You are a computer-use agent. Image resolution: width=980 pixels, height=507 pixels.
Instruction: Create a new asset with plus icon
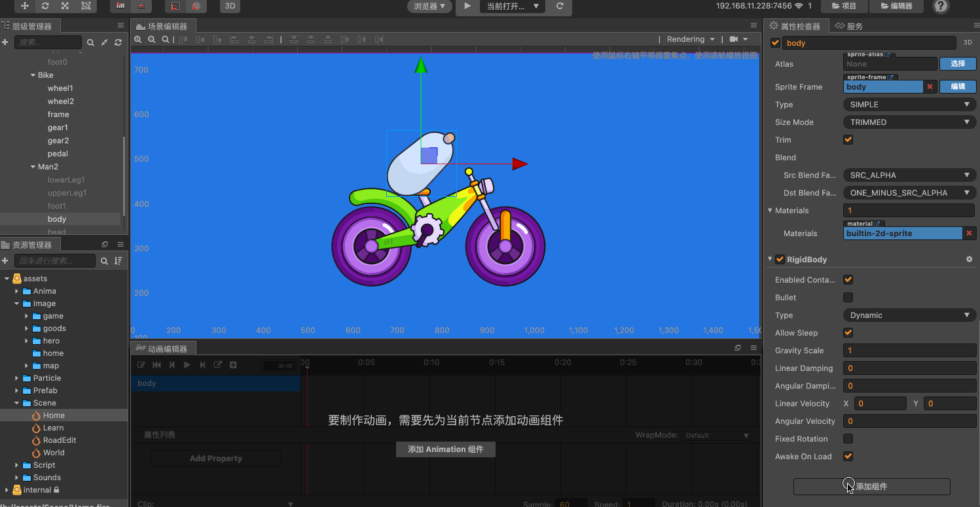[x=5, y=261]
